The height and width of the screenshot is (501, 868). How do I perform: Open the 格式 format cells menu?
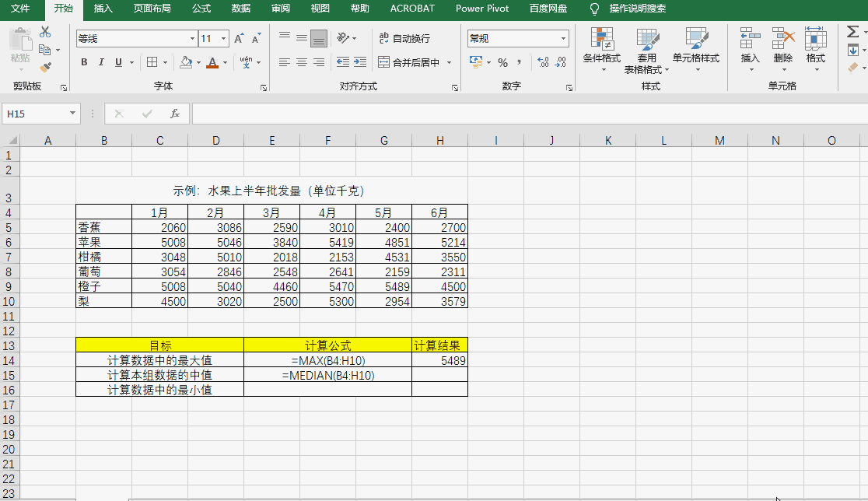(815, 49)
